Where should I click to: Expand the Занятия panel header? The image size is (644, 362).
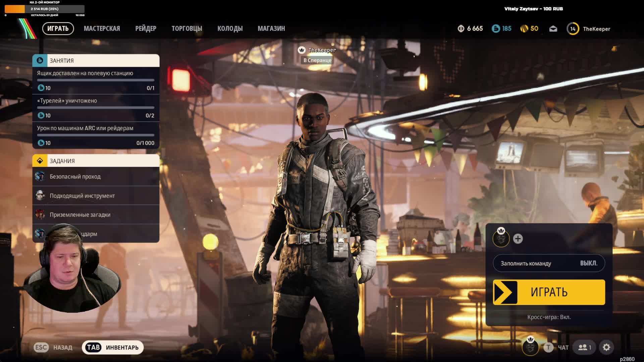[x=96, y=61]
